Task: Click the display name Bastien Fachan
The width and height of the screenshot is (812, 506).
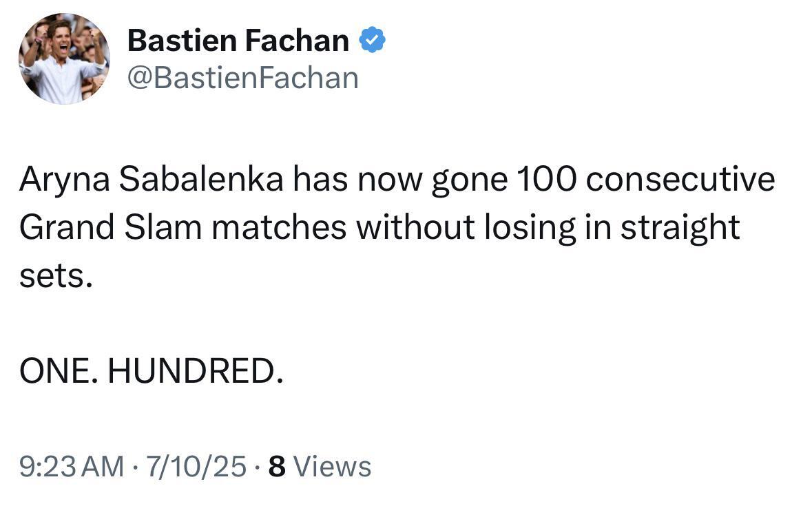Action: pyautogui.click(x=238, y=41)
